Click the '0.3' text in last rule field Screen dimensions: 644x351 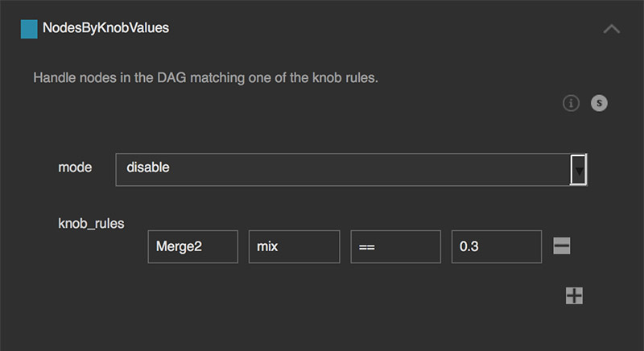click(x=469, y=247)
